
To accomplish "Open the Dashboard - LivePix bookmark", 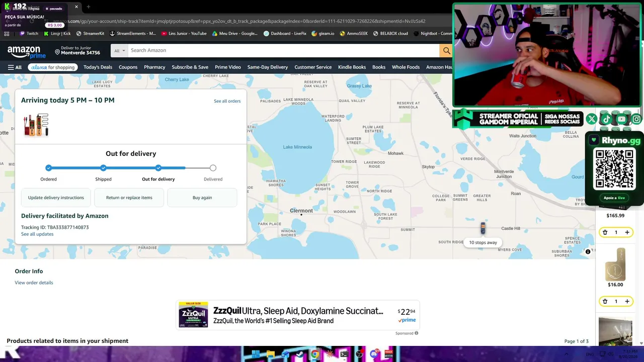I will 285,34.
